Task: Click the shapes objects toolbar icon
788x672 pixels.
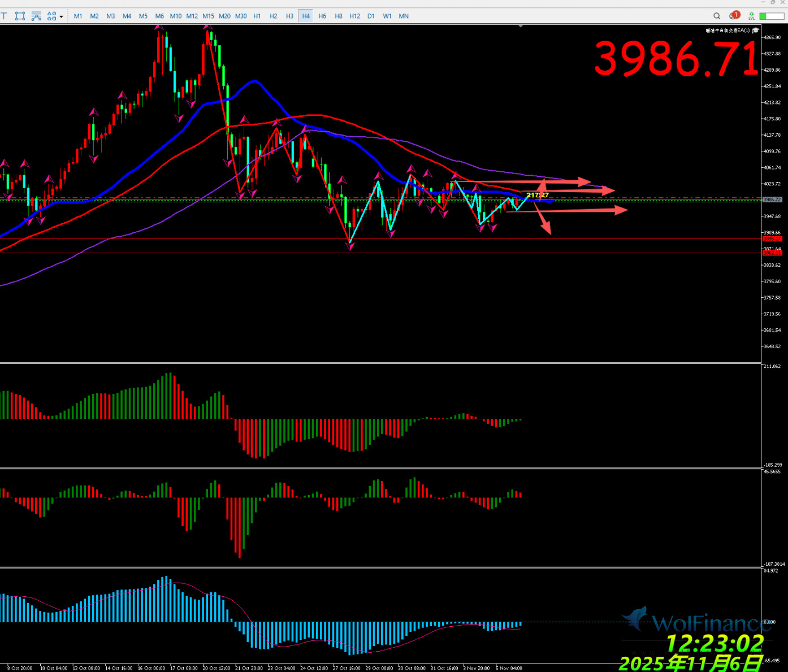Action: coord(51,16)
